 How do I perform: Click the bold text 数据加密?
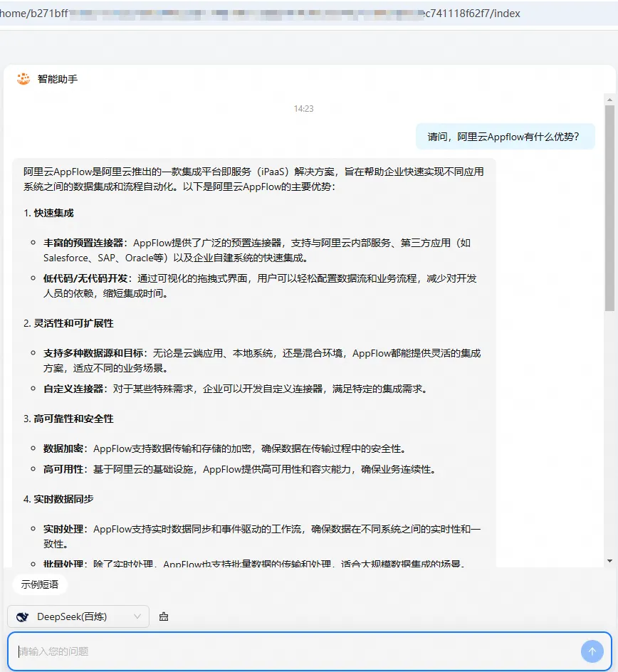point(63,448)
